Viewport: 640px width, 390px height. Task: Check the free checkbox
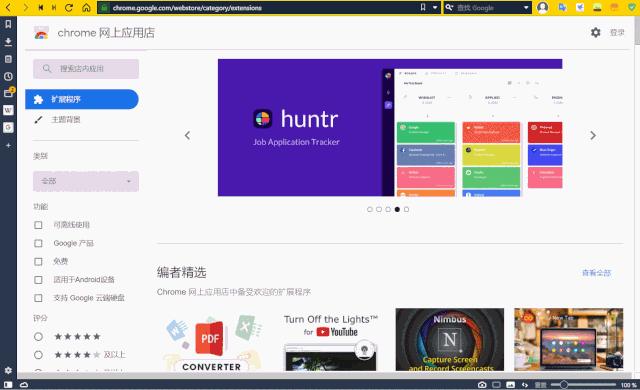38,261
